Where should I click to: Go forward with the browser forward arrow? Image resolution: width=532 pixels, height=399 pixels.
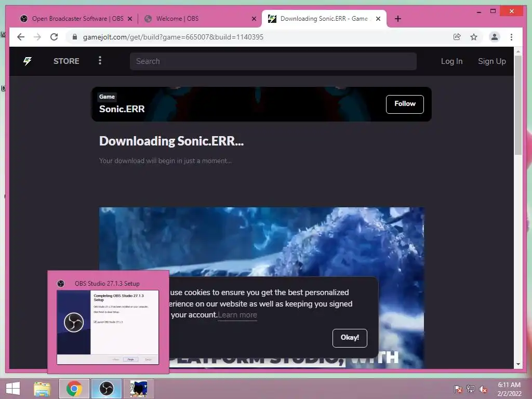(x=37, y=37)
